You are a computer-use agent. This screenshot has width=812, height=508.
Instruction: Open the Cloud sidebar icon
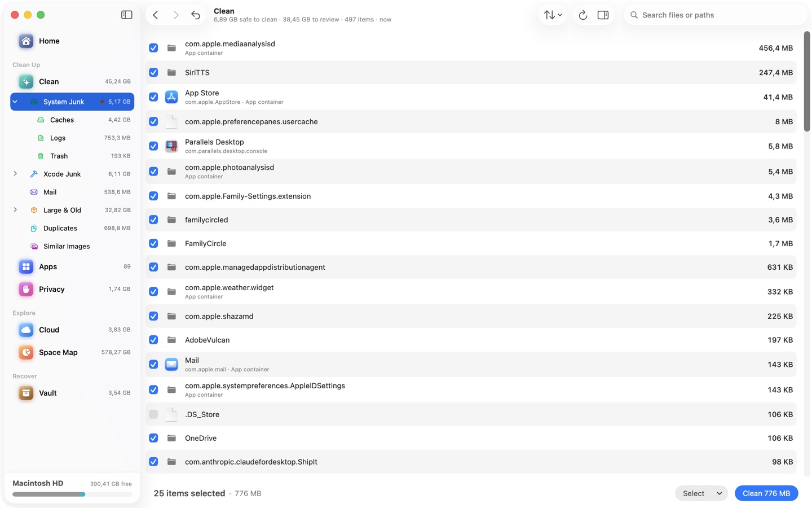click(x=26, y=330)
